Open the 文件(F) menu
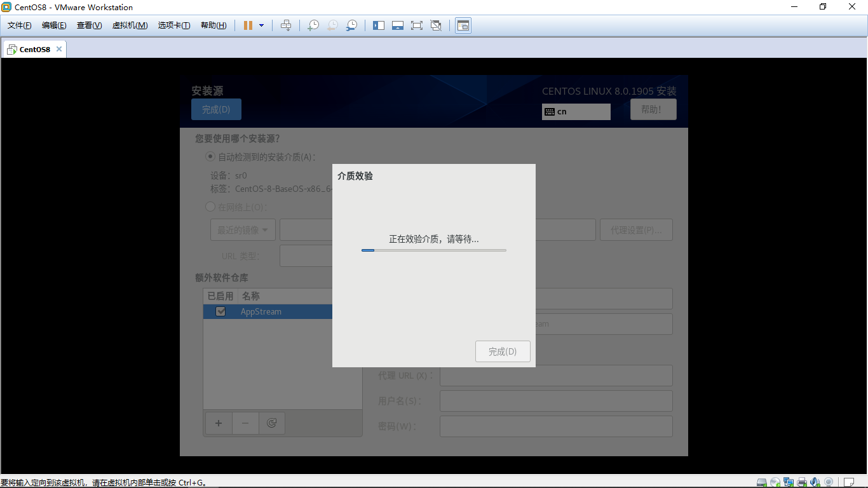868x488 pixels. click(x=20, y=25)
